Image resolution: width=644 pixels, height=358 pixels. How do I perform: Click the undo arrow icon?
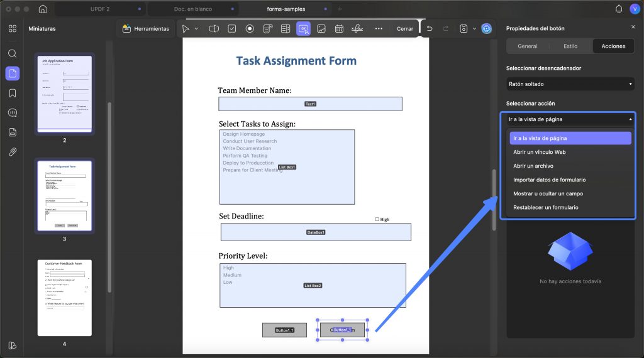pos(430,29)
